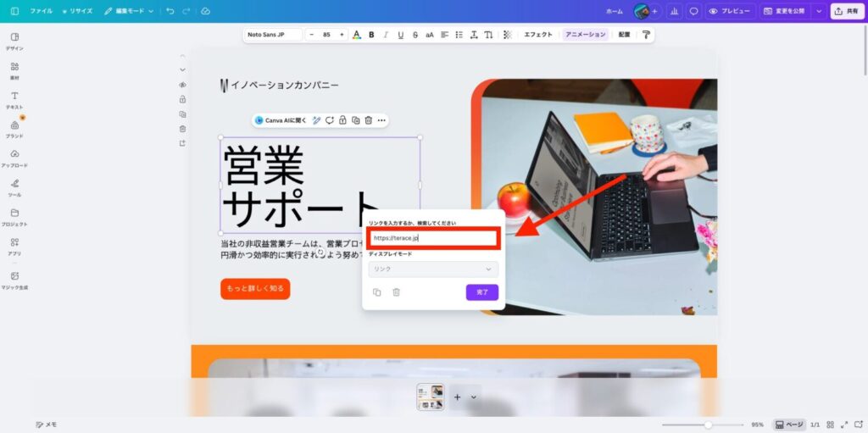
Task: Copy link using popup copy icon
Action: pyautogui.click(x=377, y=292)
